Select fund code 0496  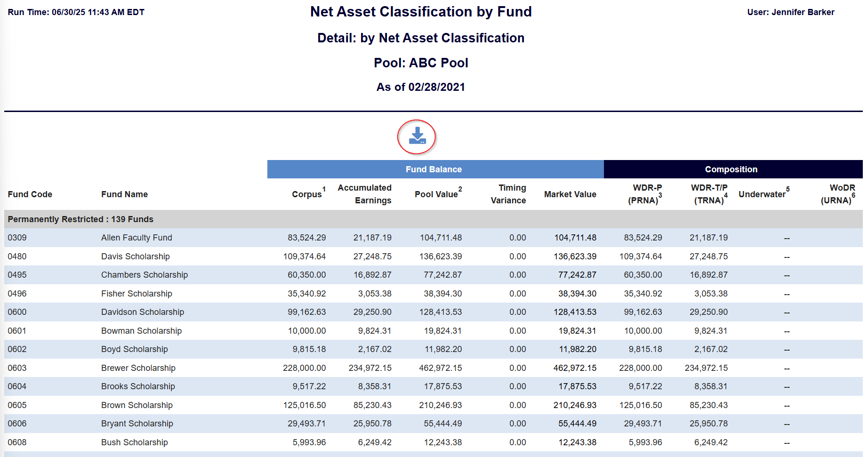17,294
